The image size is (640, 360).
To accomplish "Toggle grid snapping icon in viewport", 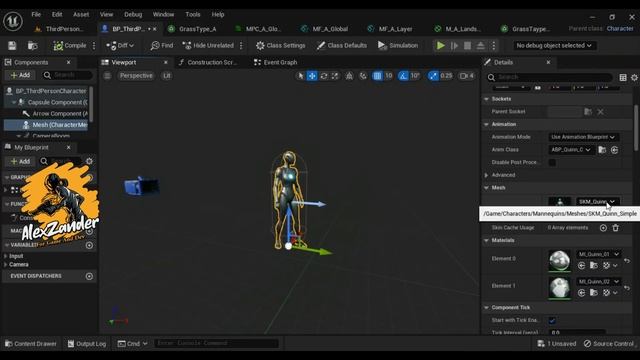I will pos(378,76).
